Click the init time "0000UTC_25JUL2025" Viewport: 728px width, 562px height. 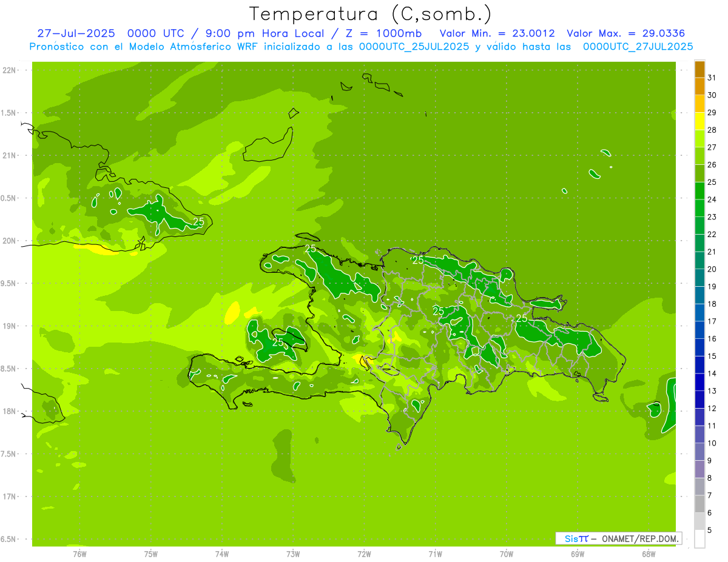(x=414, y=47)
